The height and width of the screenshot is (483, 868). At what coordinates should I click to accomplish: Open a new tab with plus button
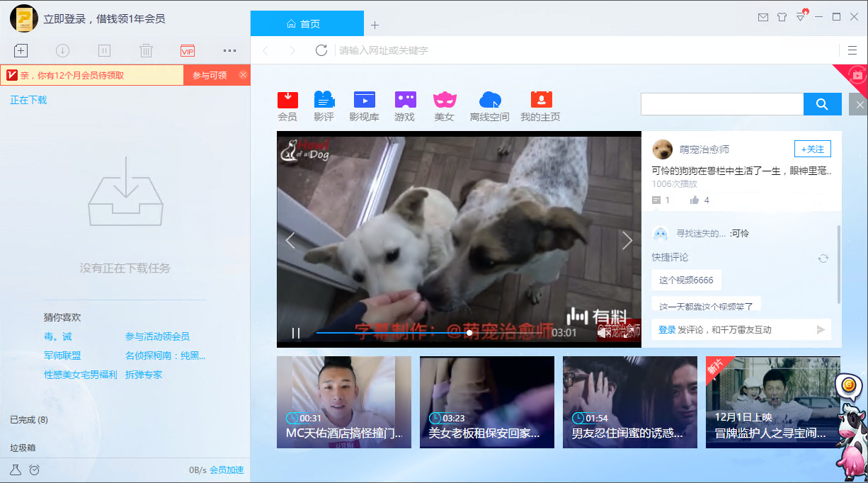tap(375, 25)
